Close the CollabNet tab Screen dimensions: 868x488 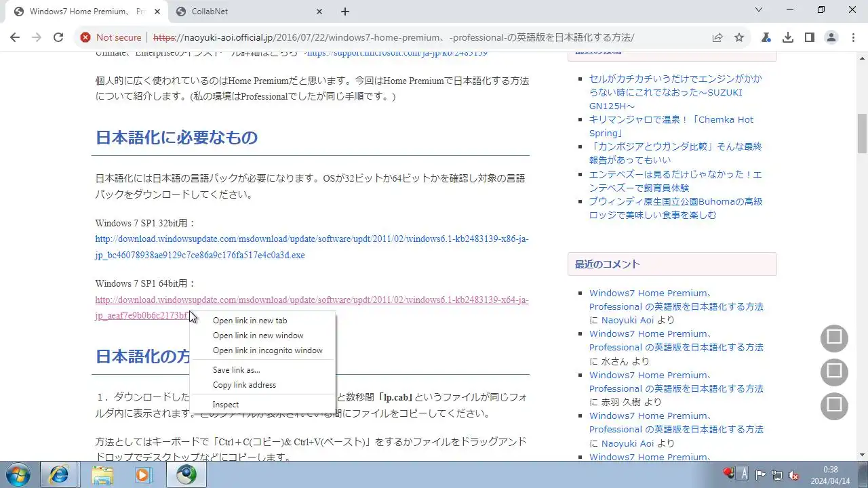tap(319, 12)
